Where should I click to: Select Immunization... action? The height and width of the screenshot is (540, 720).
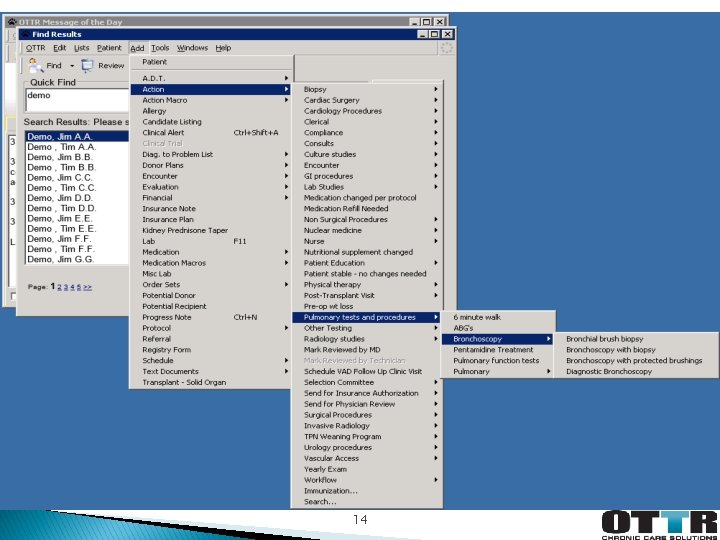(367, 491)
